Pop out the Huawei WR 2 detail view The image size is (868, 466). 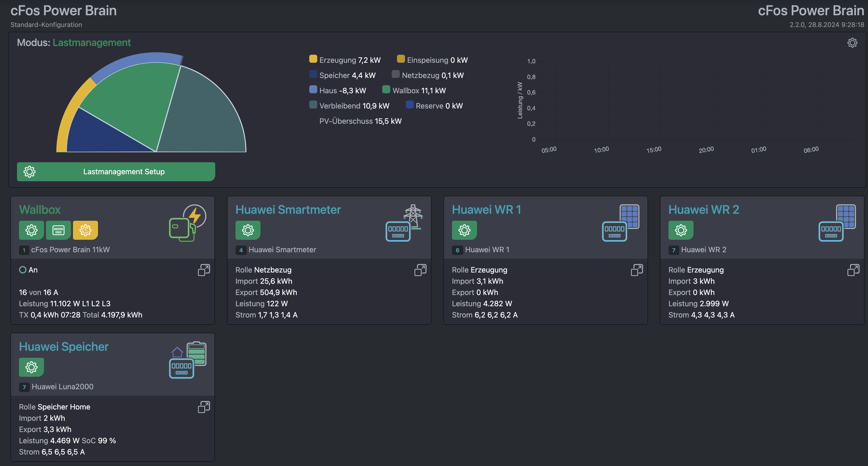853,270
